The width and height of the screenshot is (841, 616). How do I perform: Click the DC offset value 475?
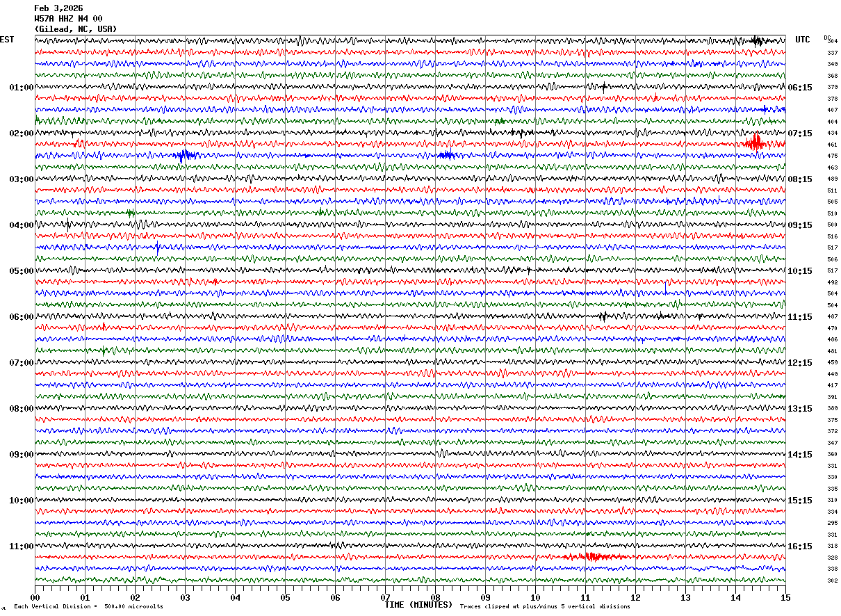[833, 156]
